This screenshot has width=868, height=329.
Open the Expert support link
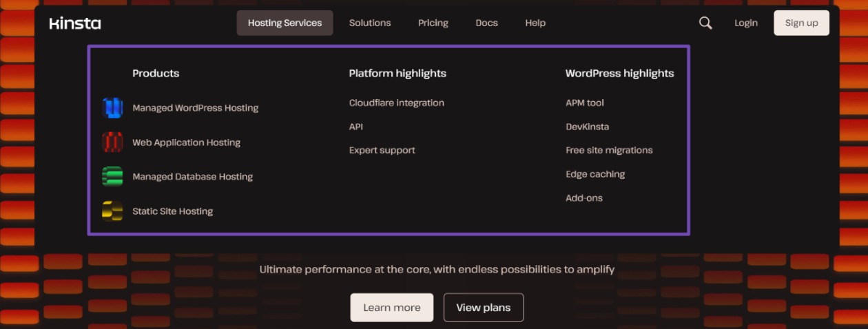382,150
